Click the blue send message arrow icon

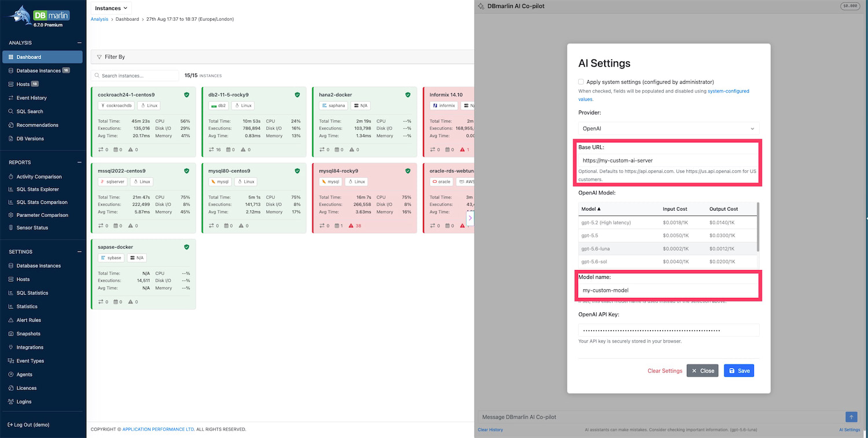[x=851, y=417]
